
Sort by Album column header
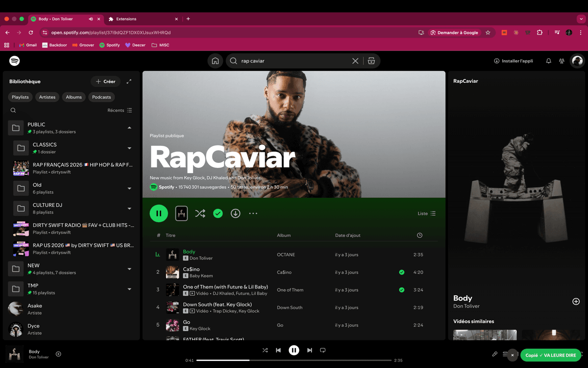pos(284,235)
